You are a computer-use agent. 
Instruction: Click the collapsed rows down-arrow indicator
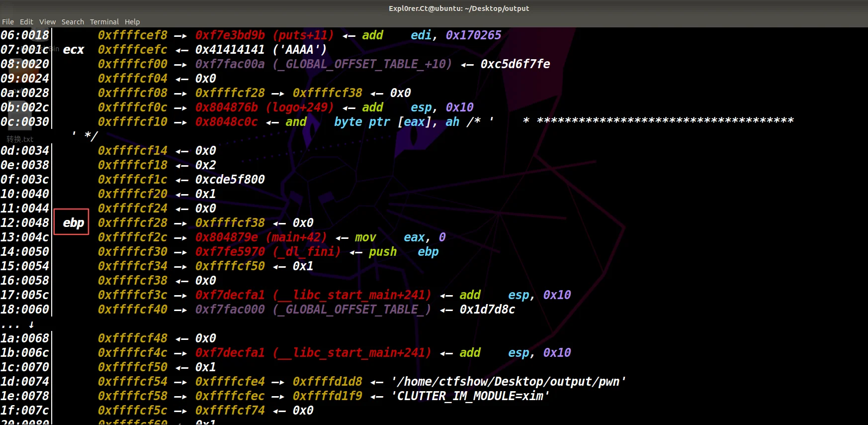pyautogui.click(x=31, y=324)
